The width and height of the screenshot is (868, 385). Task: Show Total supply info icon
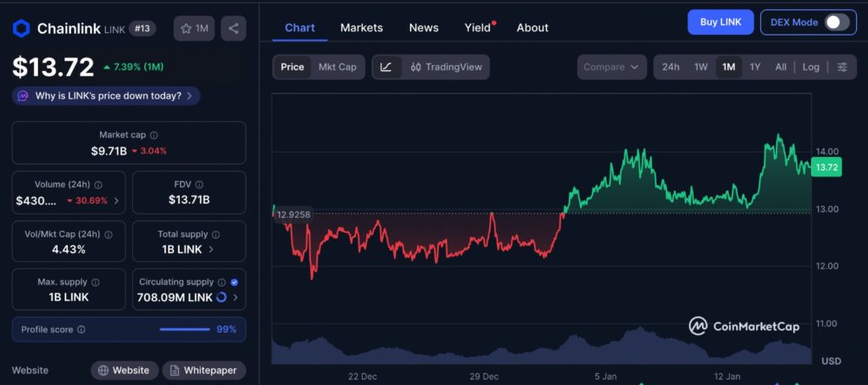point(216,234)
